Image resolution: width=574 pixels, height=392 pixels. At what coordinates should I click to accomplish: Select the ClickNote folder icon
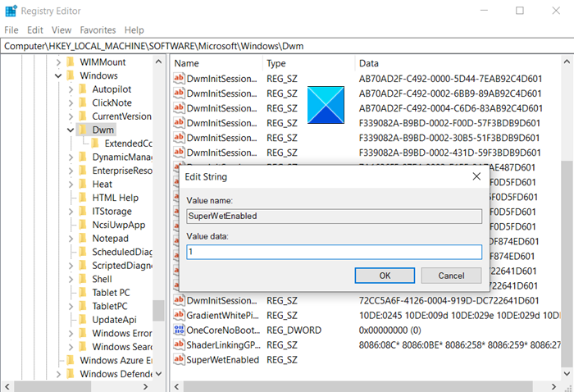pos(83,103)
